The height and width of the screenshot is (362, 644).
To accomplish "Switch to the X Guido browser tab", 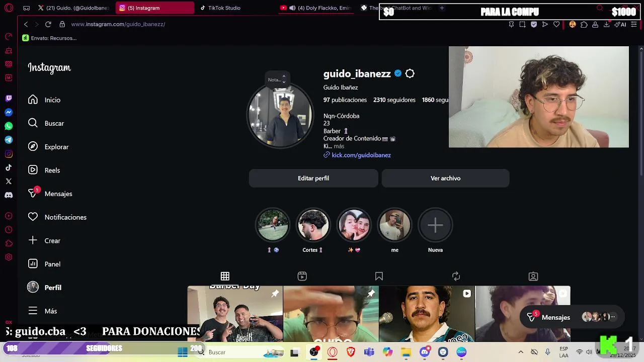I will pos(73,8).
